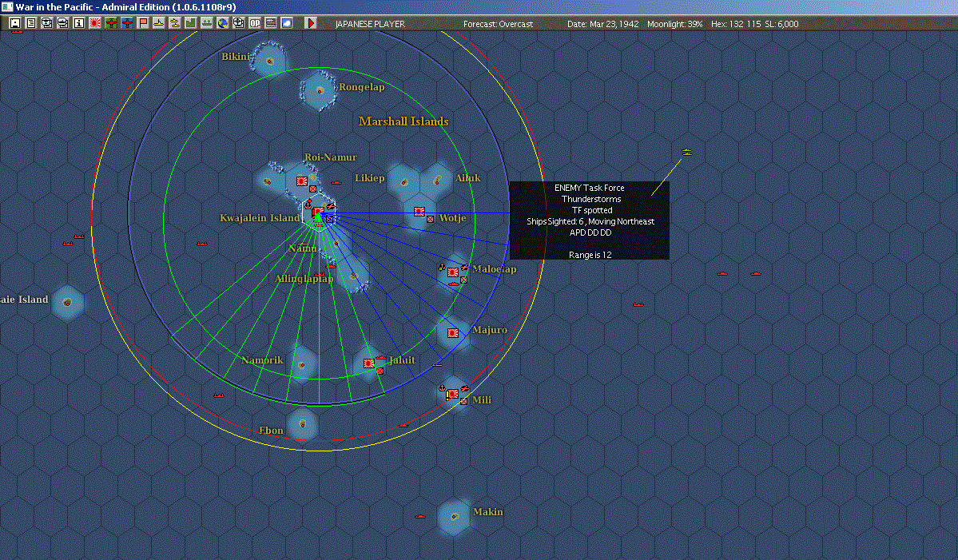958x560 pixels.
Task: Click the grey docked ships toolbar icon
Action: click(x=206, y=23)
